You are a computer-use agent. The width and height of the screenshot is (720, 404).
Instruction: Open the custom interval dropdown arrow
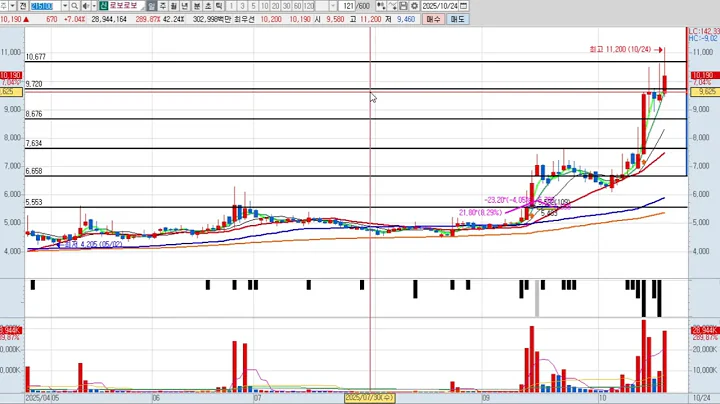point(333,6)
